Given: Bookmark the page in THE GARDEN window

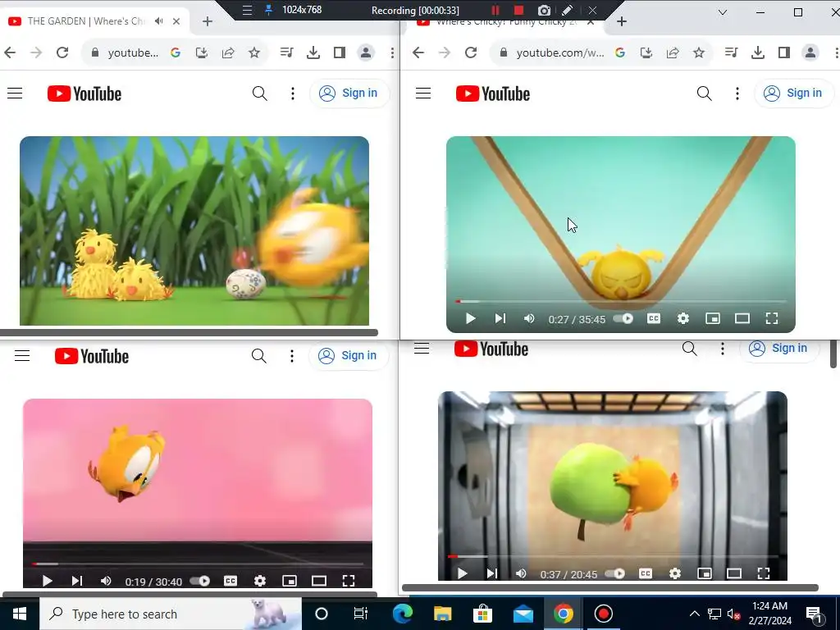Looking at the screenshot, I should 254,52.
